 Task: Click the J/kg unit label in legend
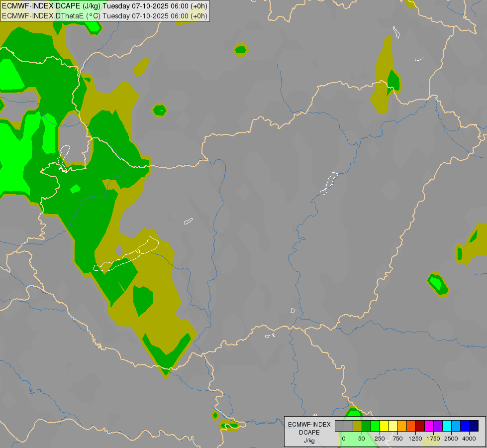pyautogui.click(x=309, y=441)
